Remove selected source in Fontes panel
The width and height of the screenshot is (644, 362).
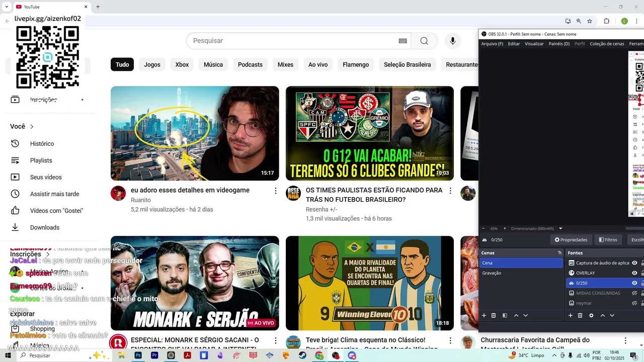pos(580,315)
